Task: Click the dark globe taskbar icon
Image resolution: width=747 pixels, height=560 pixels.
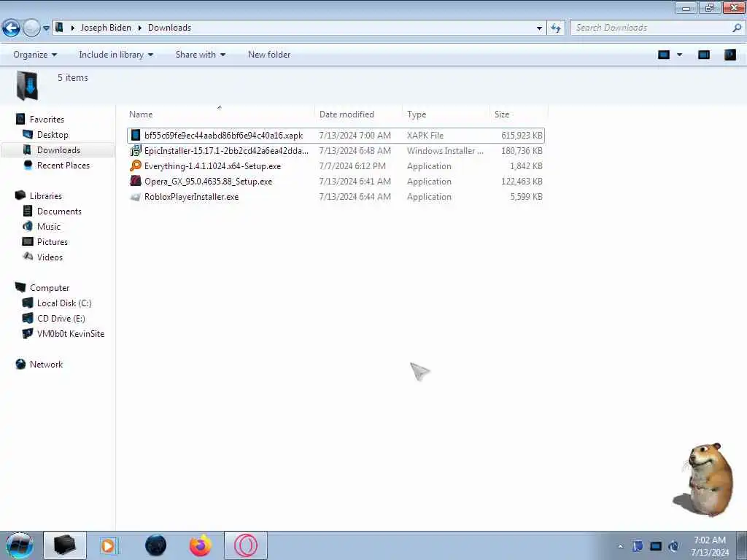Action: [x=156, y=545]
